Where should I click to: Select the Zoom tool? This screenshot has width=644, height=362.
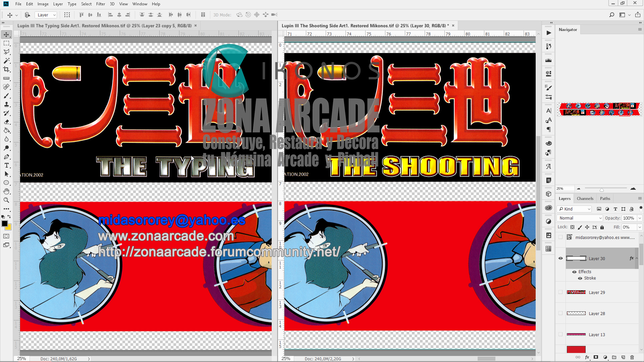pyautogui.click(x=6, y=200)
